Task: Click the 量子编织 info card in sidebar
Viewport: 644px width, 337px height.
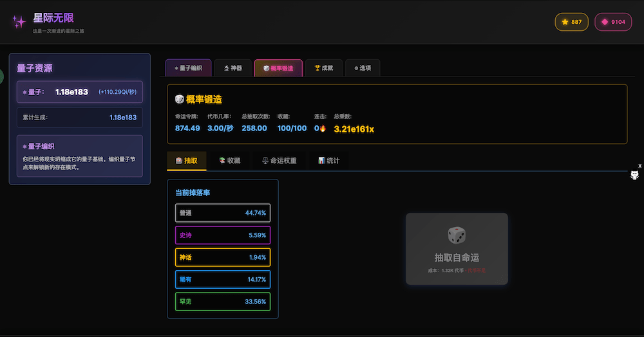Action: pyautogui.click(x=80, y=156)
